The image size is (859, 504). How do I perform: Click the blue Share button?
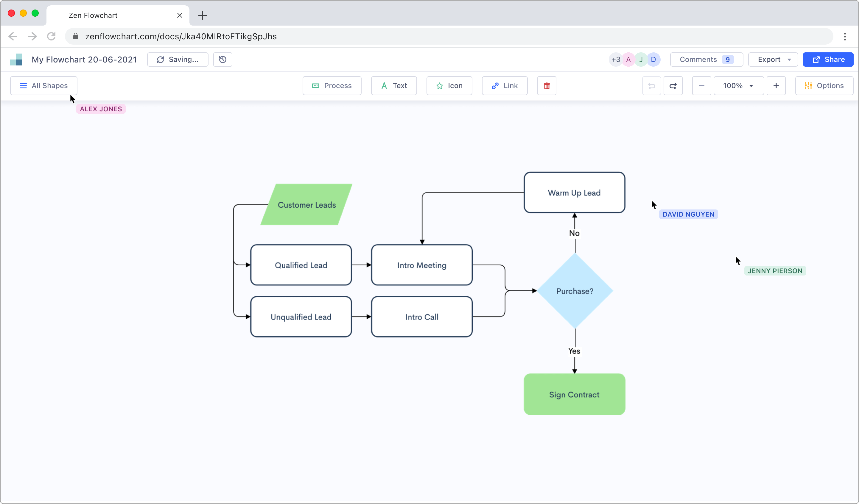pyautogui.click(x=828, y=60)
